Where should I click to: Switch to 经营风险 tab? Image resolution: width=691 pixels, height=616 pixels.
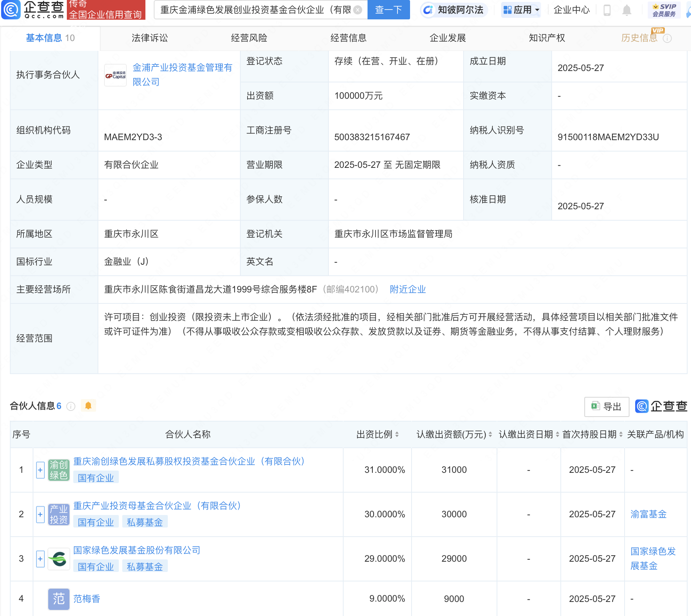point(249,38)
